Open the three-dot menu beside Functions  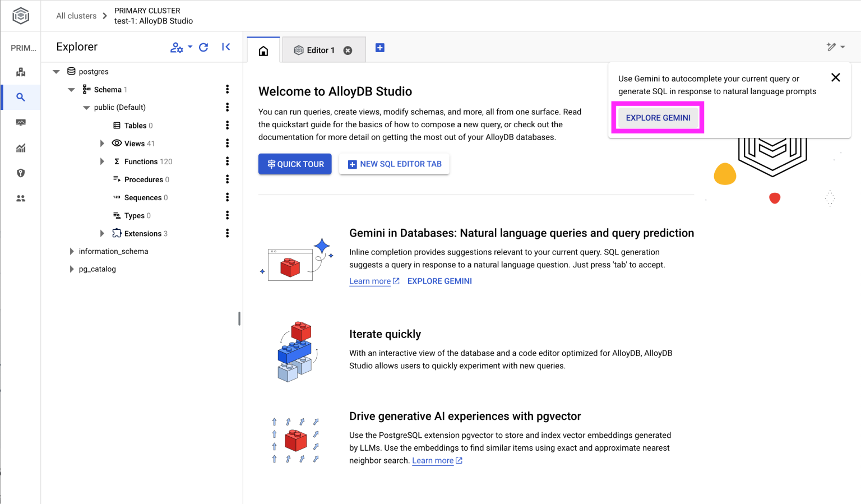click(x=227, y=161)
